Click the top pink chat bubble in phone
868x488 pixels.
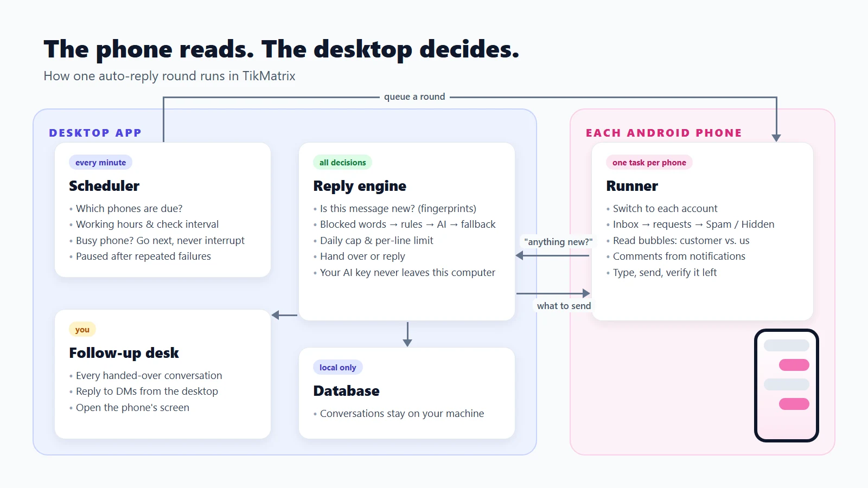(794, 365)
